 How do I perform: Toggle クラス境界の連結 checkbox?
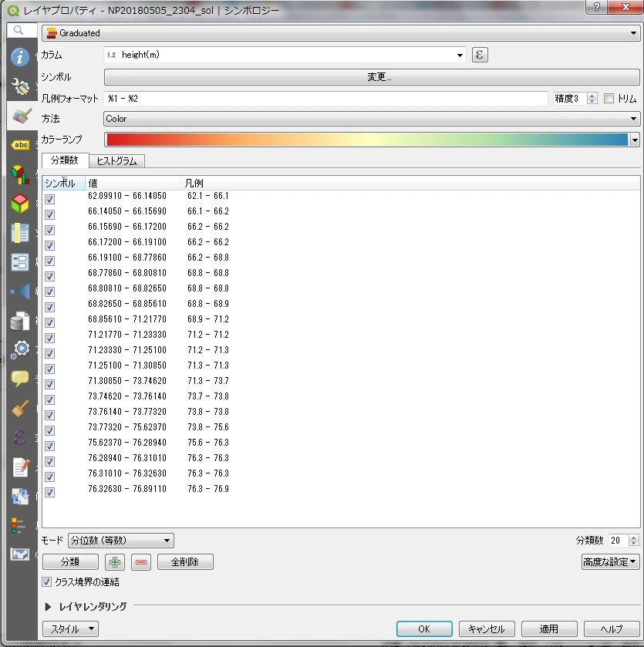(46, 581)
